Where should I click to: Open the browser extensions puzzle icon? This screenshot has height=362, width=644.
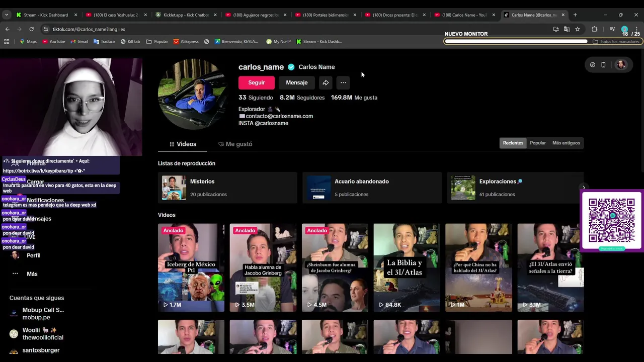594,29
